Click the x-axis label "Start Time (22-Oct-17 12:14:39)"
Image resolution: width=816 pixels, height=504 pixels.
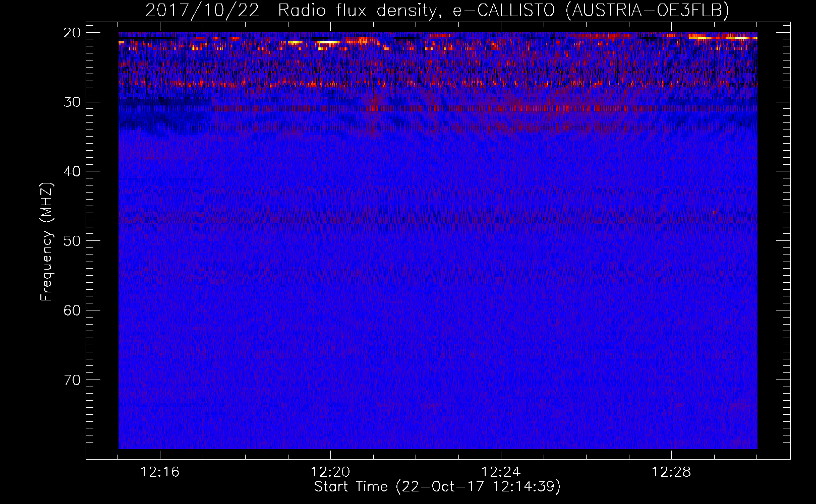click(x=437, y=487)
